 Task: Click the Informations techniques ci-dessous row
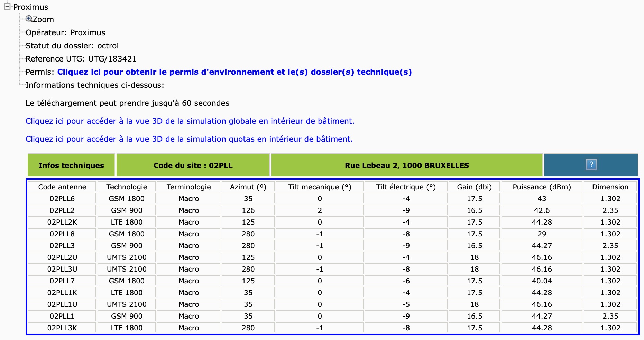[95, 85]
